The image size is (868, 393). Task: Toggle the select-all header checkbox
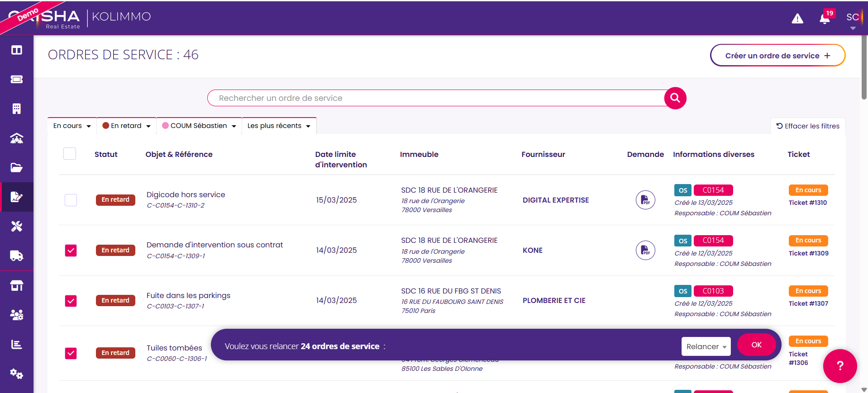[x=70, y=154]
